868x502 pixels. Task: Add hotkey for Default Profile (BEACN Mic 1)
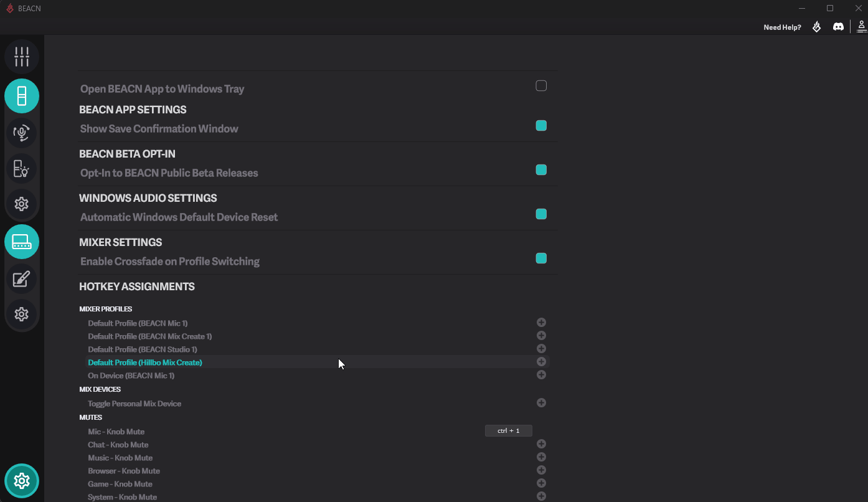point(541,323)
